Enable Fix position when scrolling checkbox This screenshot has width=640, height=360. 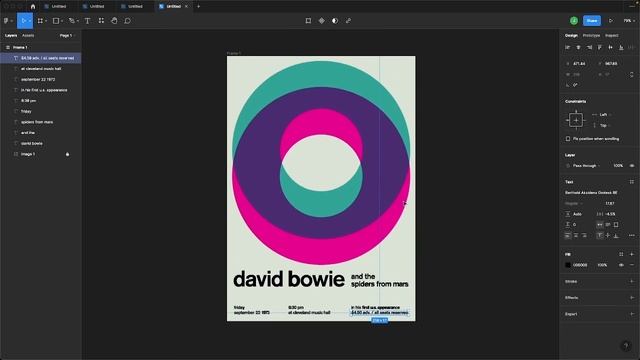coord(568,139)
